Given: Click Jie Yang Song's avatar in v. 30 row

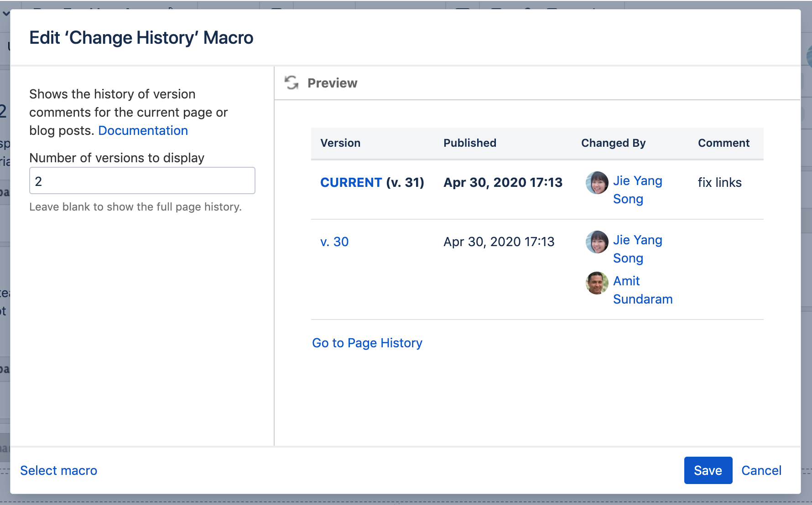Looking at the screenshot, I should [x=597, y=242].
